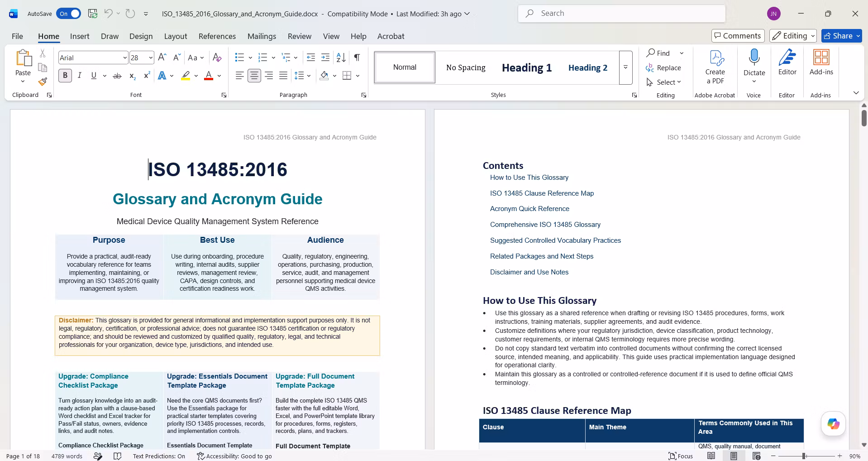Image resolution: width=868 pixels, height=461 pixels.
Task: Toggle Focus mode in status bar
Action: pyautogui.click(x=681, y=456)
